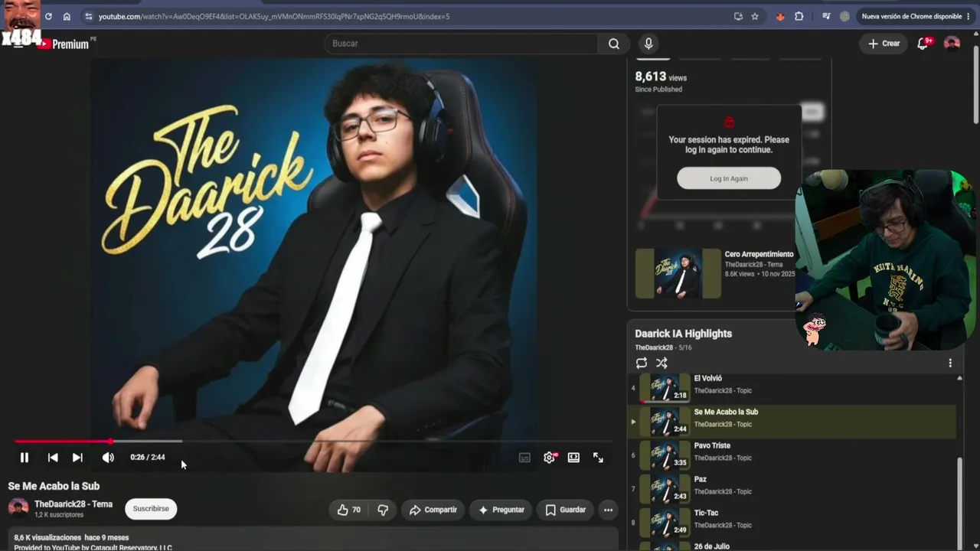Like the video with thumbs up
Viewport: 980px width, 551px height.
349,510
